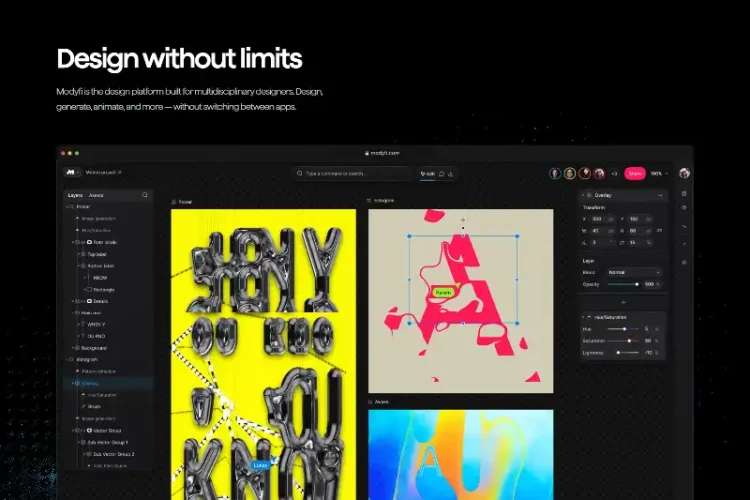Collapse the Hue/Saturation section
The image size is (750, 500).
(x=583, y=317)
